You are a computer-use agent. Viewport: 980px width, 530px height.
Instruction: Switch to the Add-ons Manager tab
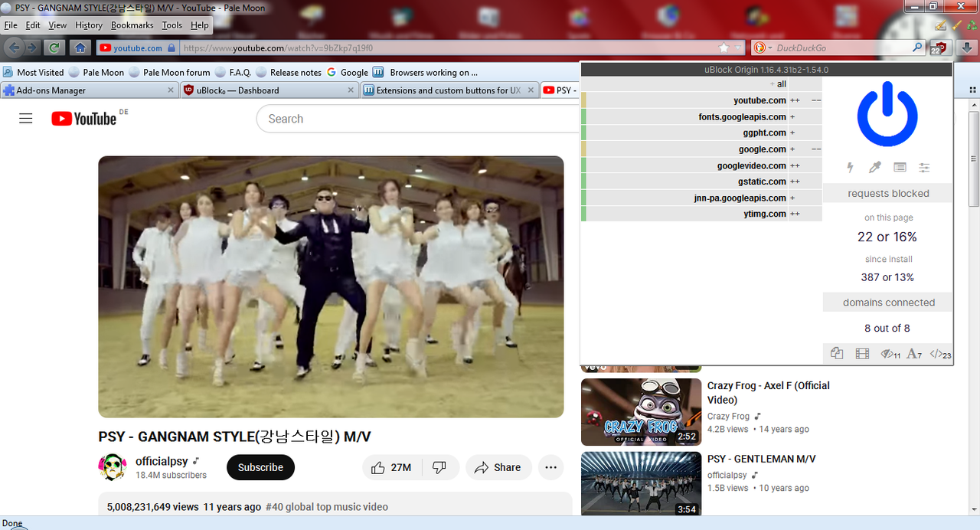click(x=89, y=90)
